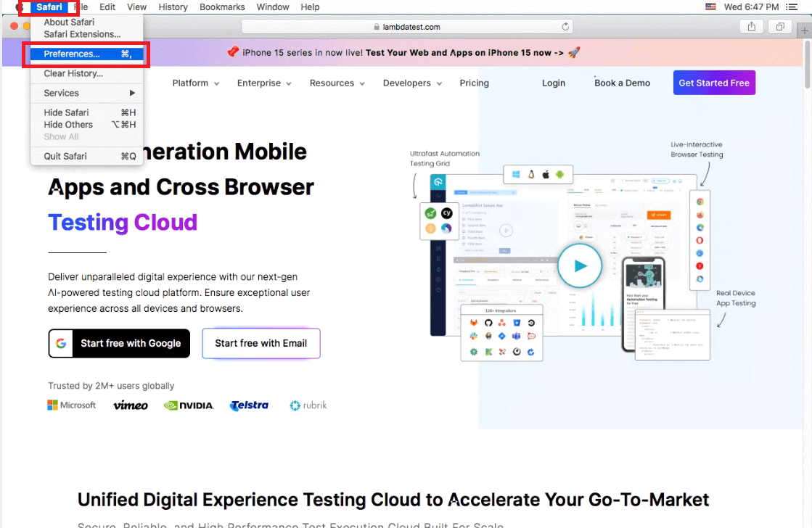Click the Linux penguin icon in illustration
The image size is (812, 528).
click(x=530, y=175)
